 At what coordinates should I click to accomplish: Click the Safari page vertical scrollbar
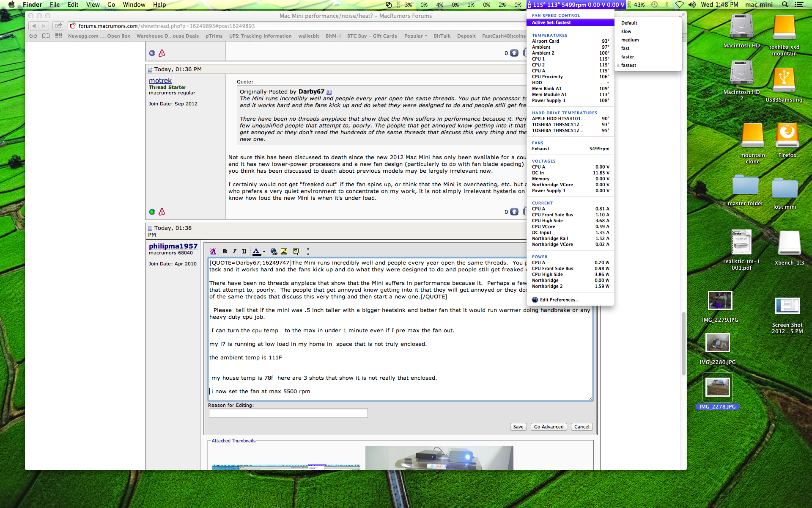683,344
